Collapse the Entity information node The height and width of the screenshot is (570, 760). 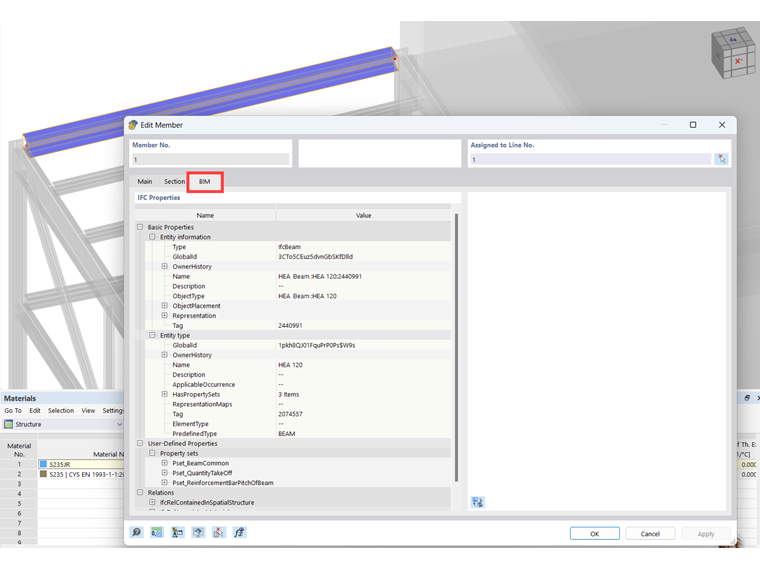[x=152, y=237]
